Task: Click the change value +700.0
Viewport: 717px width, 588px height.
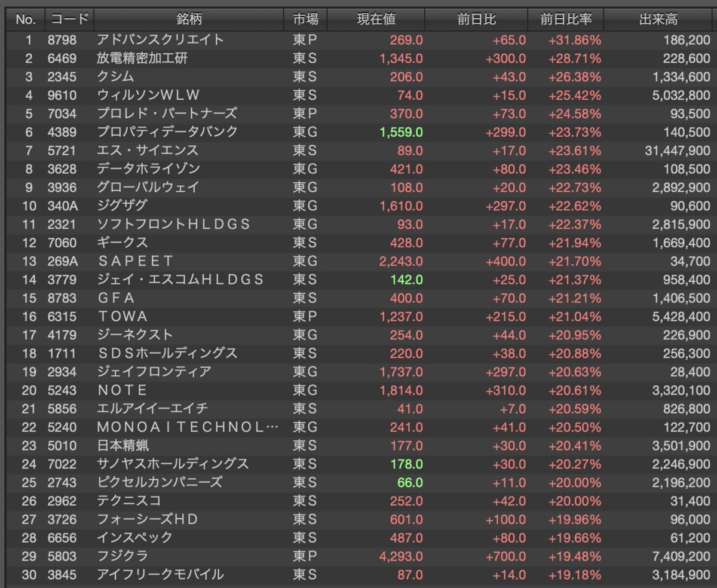Action: click(505, 556)
